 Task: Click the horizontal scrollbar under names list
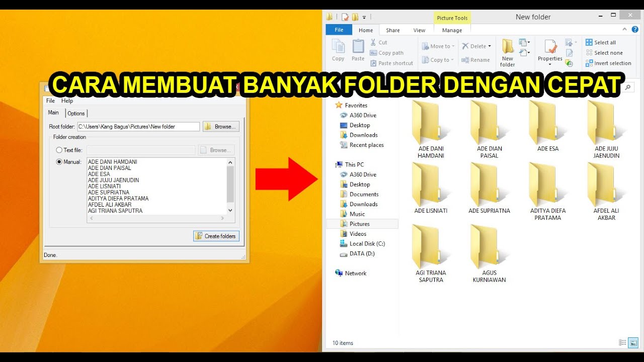pyautogui.click(x=156, y=219)
